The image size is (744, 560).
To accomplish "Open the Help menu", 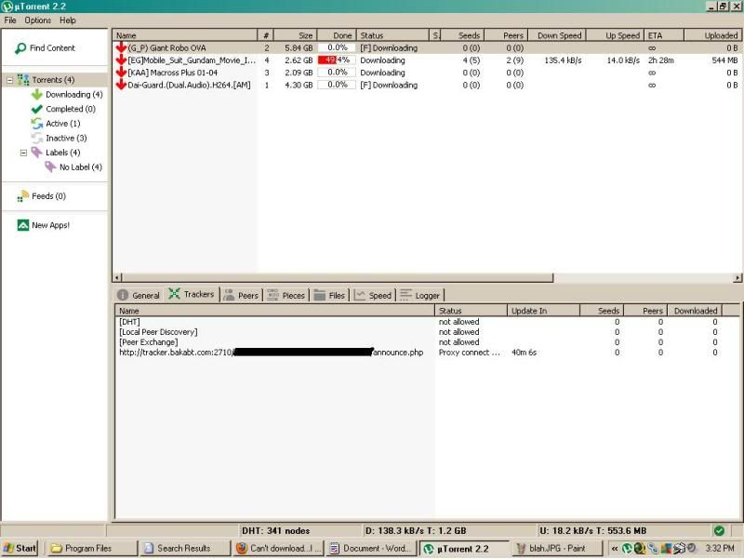I will (67, 20).
